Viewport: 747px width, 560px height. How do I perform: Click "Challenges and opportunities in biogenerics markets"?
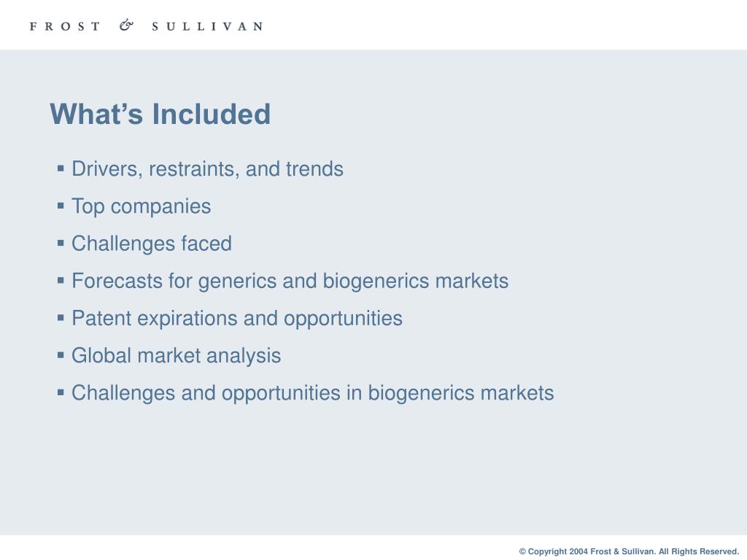pos(312,393)
